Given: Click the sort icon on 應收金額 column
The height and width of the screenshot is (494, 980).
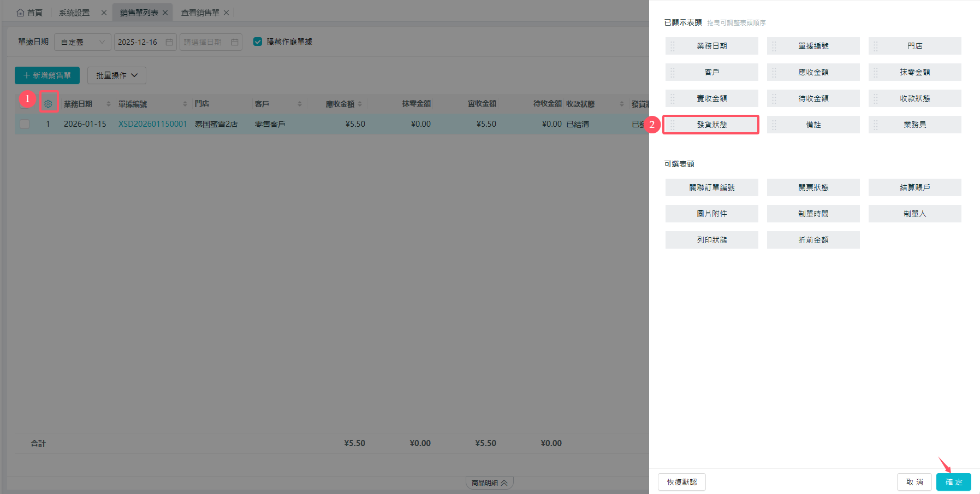Looking at the screenshot, I should (x=360, y=104).
